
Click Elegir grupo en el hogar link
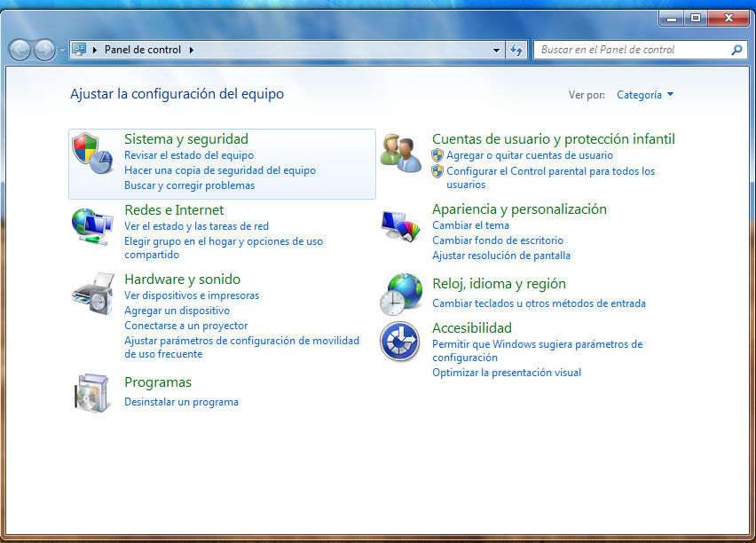pos(224,248)
